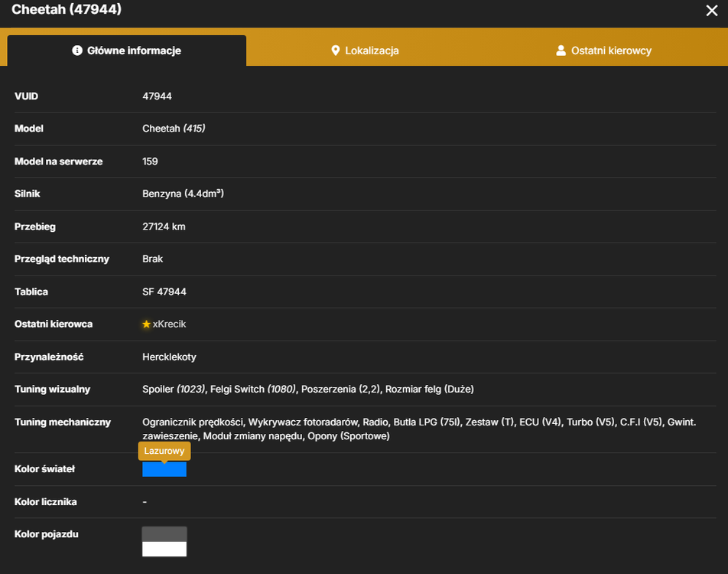The height and width of the screenshot is (574, 728).
Task: Click the Tuning mechaniczny parts list
Action: [419, 429]
